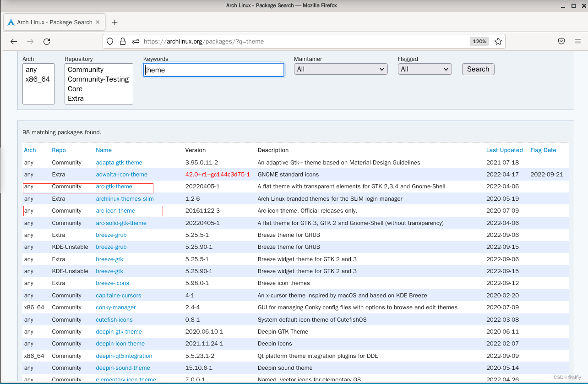
Task: Click the browser URL address bar
Action: pyautogui.click(x=304, y=41)
